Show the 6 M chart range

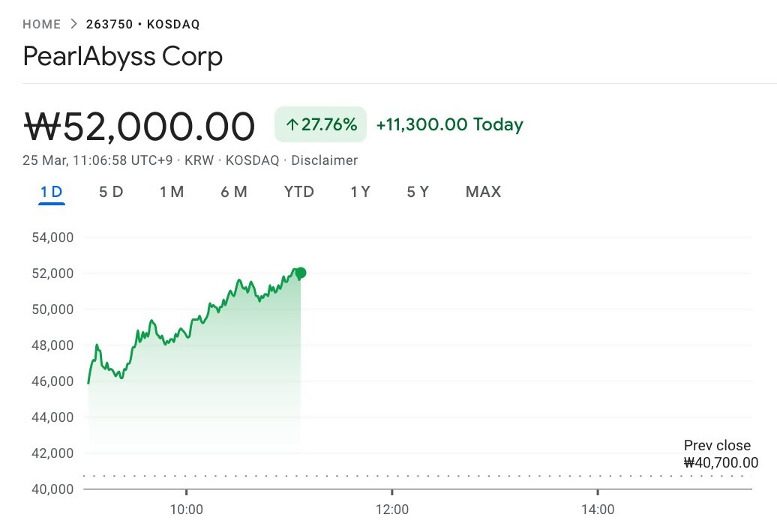tap(234, 192)
